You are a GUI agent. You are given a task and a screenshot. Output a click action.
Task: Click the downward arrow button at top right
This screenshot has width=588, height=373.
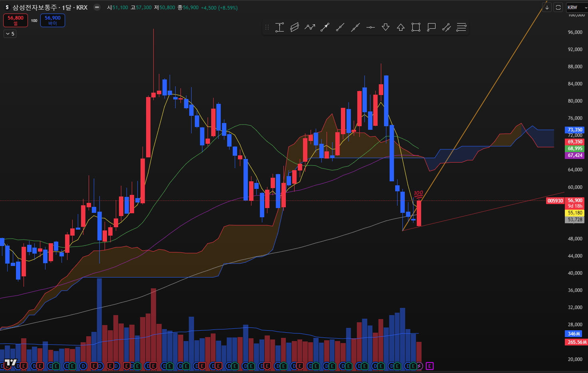547,7
